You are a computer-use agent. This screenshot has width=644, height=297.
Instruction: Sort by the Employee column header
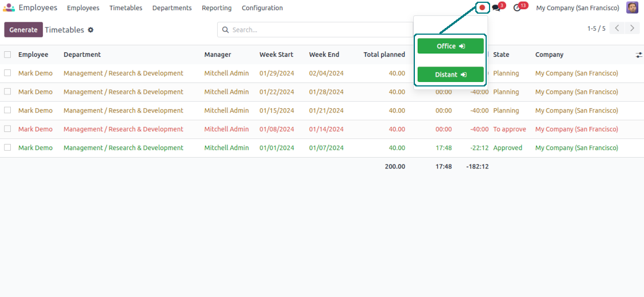33,55
